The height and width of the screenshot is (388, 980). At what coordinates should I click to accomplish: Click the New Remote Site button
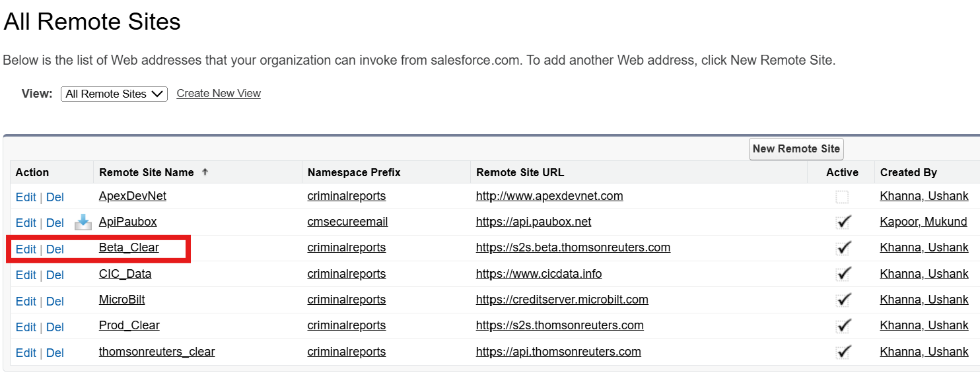click(x=796, y=148)
